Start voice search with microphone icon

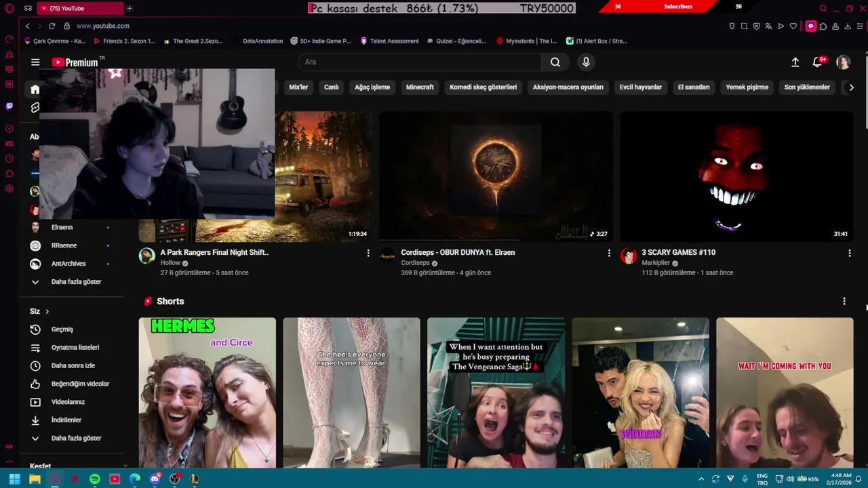(587, 62)
